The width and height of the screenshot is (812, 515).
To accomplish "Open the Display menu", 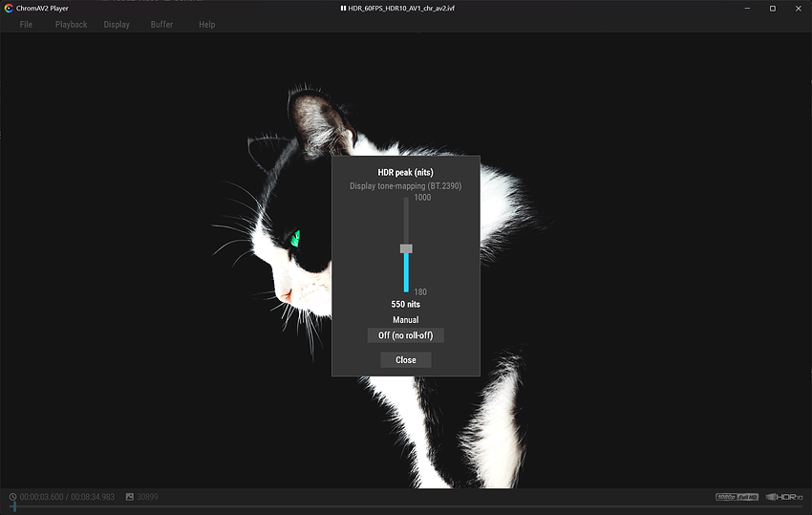I will pos(117,24).
